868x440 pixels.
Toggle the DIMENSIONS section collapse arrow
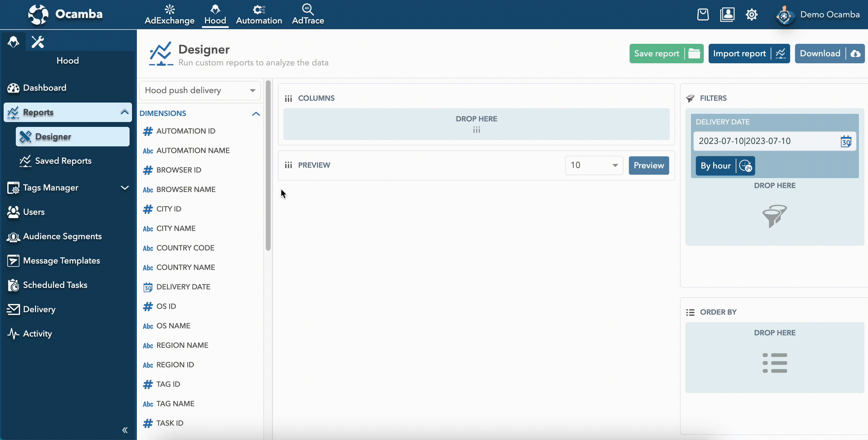click(x=255, y=113)
